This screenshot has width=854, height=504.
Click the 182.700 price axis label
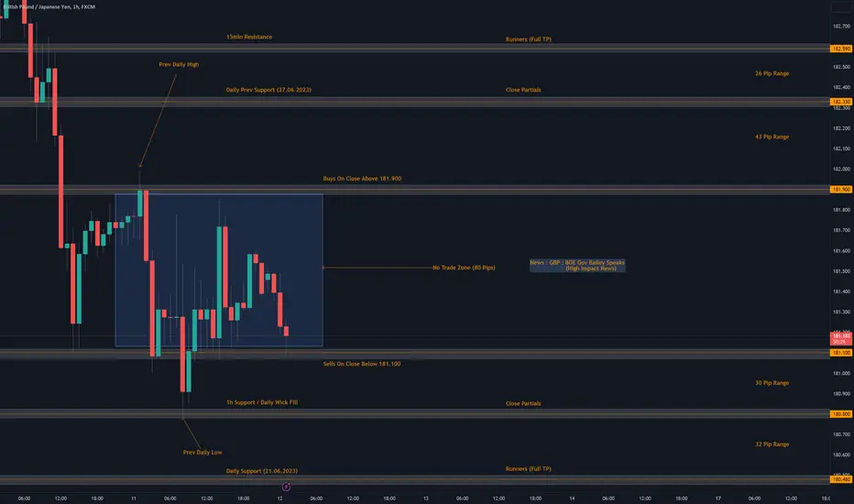[x=841, y=27]
